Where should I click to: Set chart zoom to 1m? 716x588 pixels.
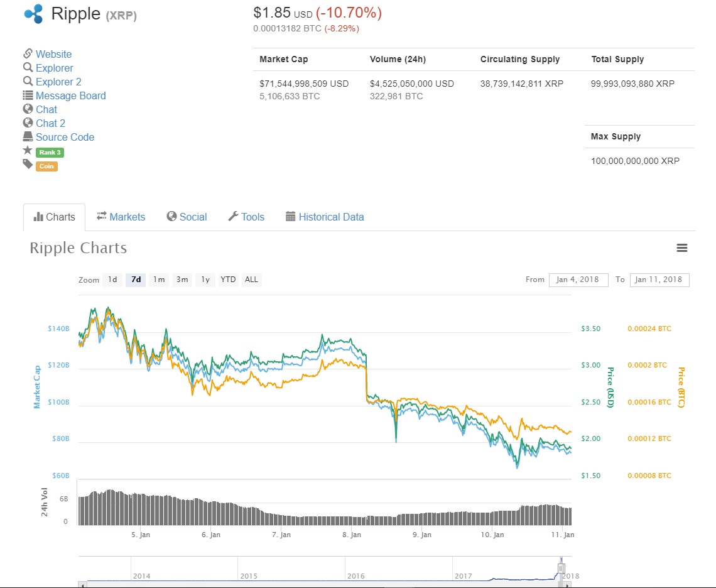pyautogui.click(x=159, y=280)
